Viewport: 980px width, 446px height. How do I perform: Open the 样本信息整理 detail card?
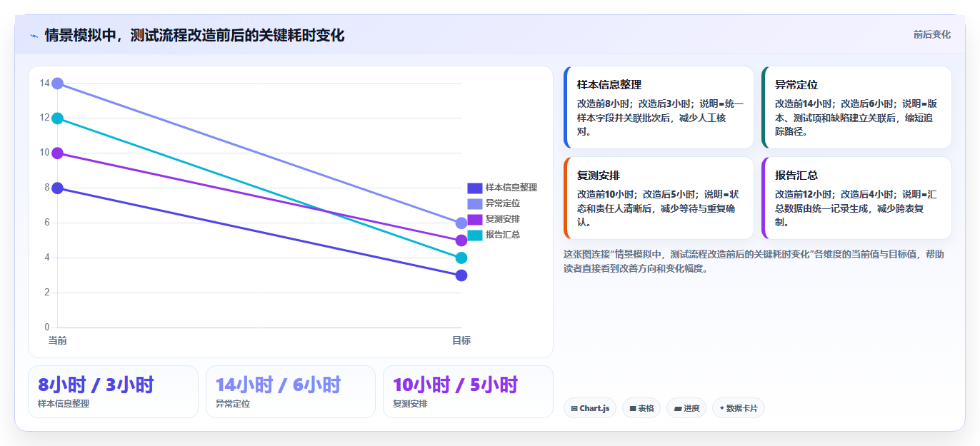tap(659, 107)
